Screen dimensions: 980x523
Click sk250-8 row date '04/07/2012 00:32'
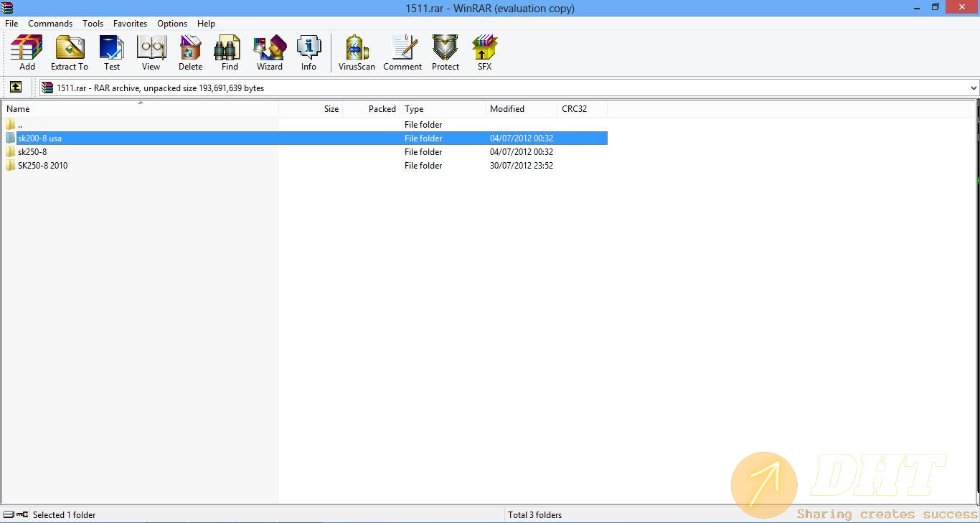[x=522, y=151]
